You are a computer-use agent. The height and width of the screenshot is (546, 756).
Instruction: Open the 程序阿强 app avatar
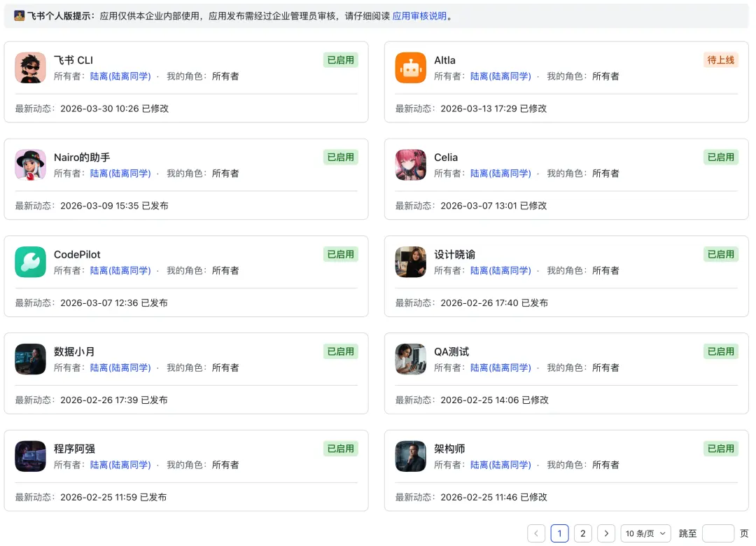[x=30, y=456]
